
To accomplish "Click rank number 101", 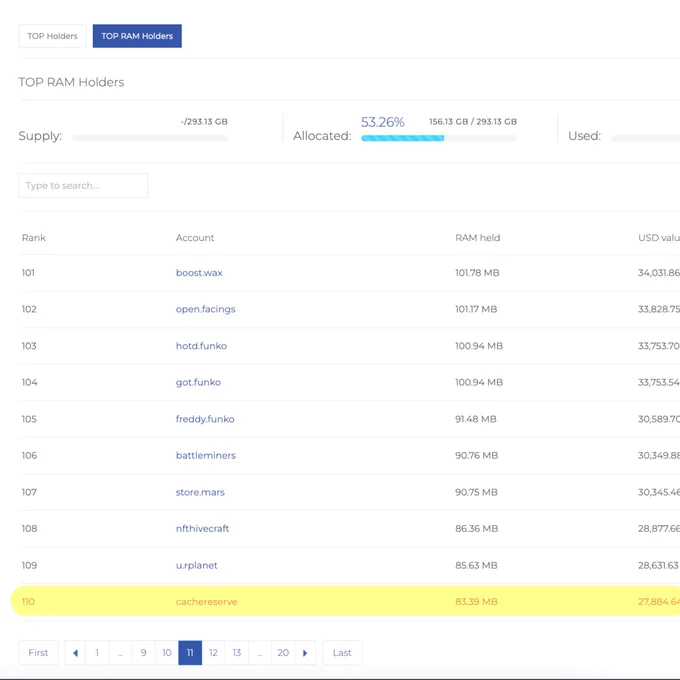I will (28, 273).
